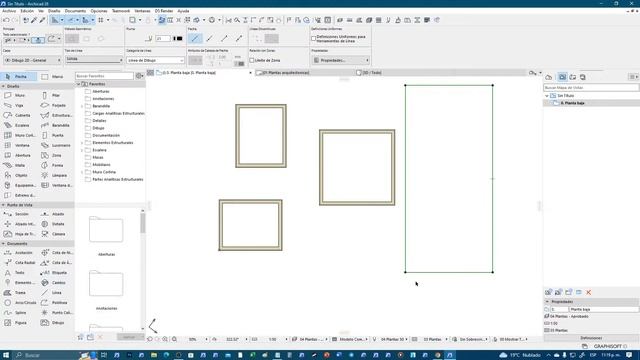The image size is (640, 360).
Task: Open the Windows Start menu
Action: [x=6, y=355]
